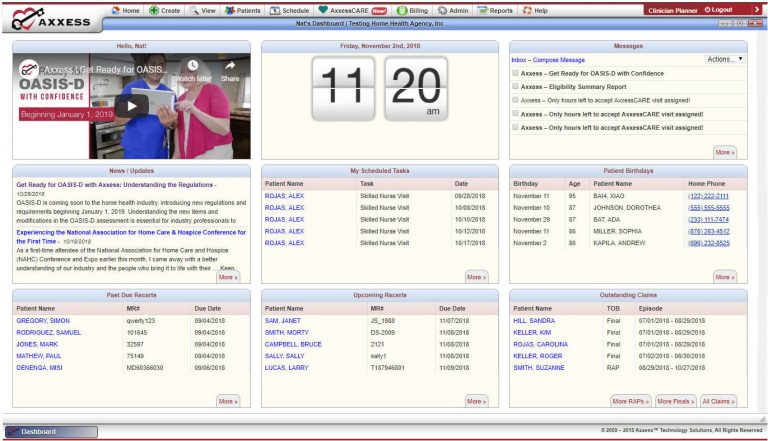Click the AxxessCARE heart icon

[x=323, y=10]
